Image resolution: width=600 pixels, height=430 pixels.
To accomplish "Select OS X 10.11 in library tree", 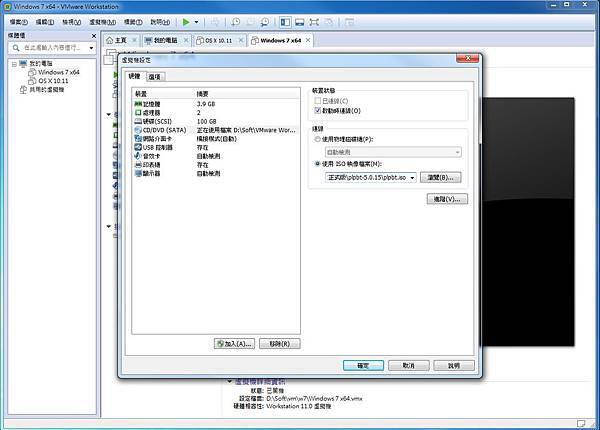I will (x=53, y=81).
